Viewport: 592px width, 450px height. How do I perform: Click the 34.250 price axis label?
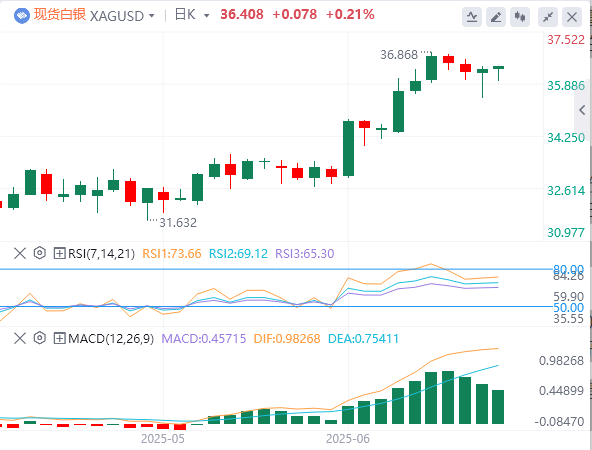(566, 138)
